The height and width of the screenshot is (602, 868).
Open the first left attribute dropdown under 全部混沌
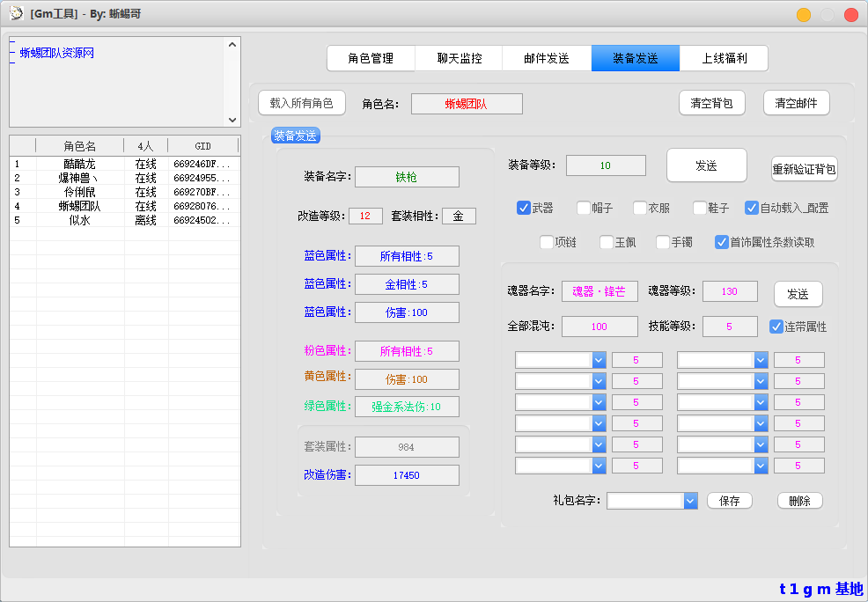pos(599,360)
